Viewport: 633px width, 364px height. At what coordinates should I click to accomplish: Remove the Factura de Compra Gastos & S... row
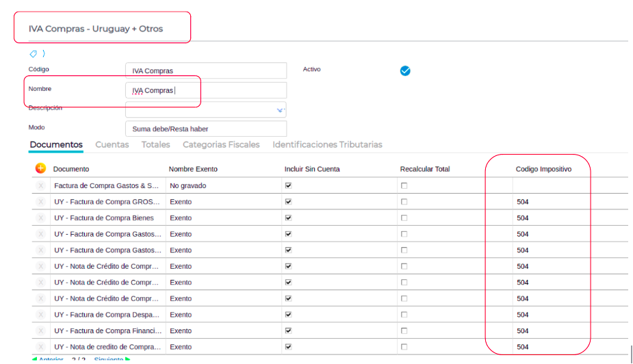40,185
